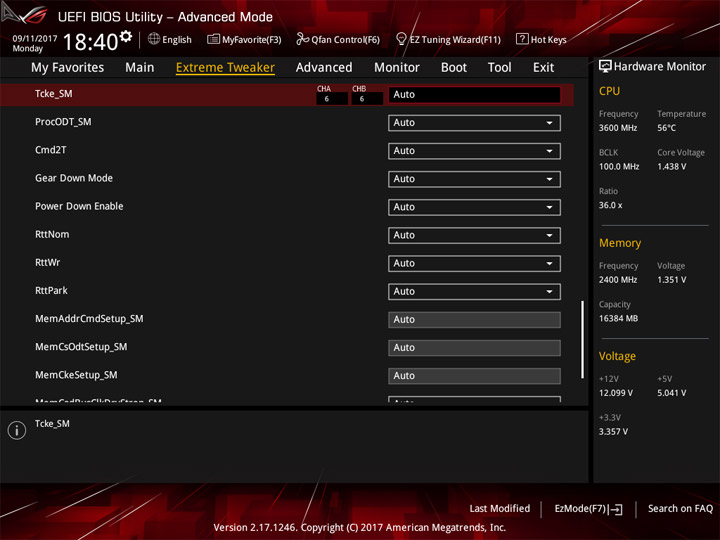
Task: Open the RttWr dropdown
Action: [x=474, y=264]
